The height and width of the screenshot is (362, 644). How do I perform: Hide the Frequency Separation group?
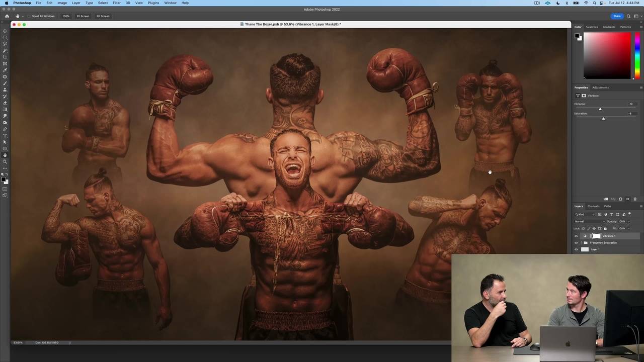pyautogui.click(x=576, y=243)
